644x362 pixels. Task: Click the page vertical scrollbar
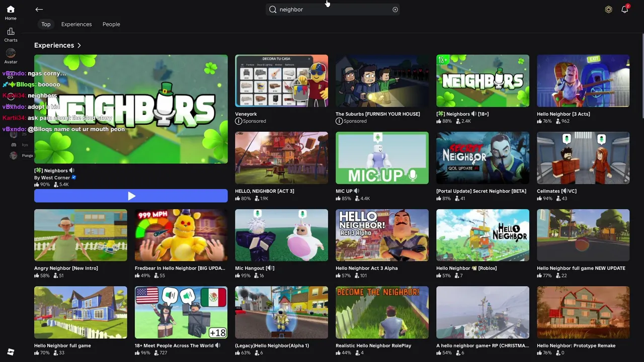(x=642, y=75)
